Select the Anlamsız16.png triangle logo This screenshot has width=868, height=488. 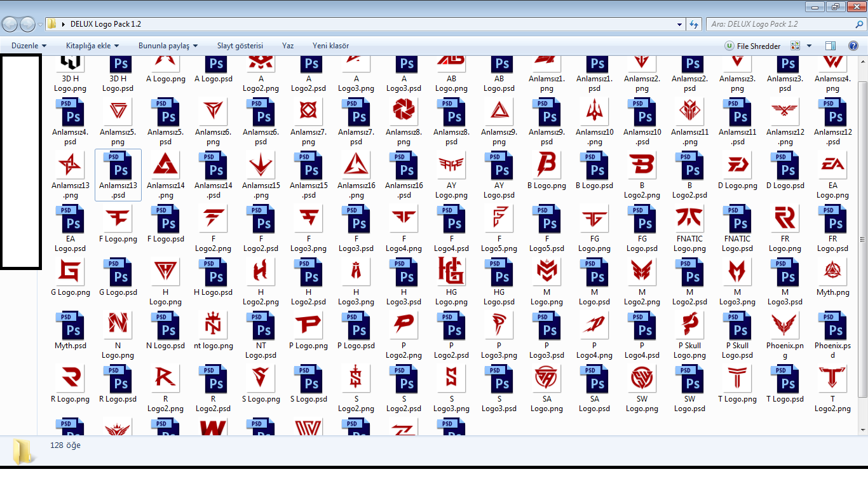pos(356,166)
